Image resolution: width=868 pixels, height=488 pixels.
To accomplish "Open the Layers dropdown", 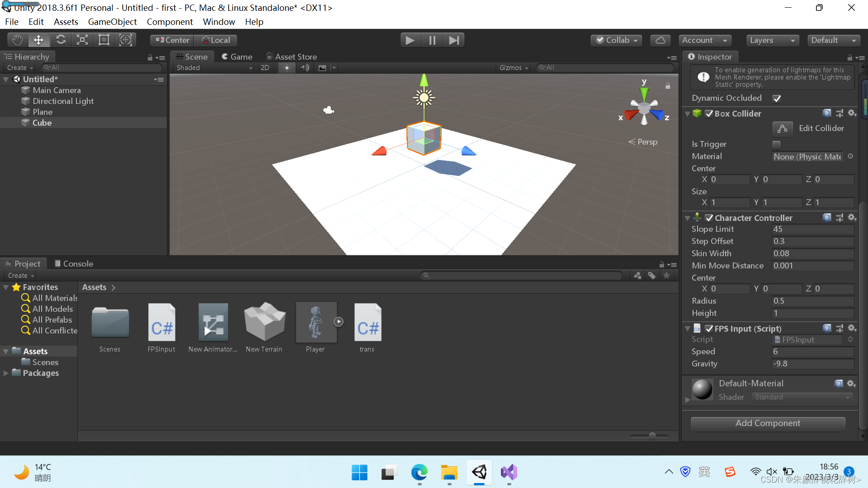I will pos(772,40).
